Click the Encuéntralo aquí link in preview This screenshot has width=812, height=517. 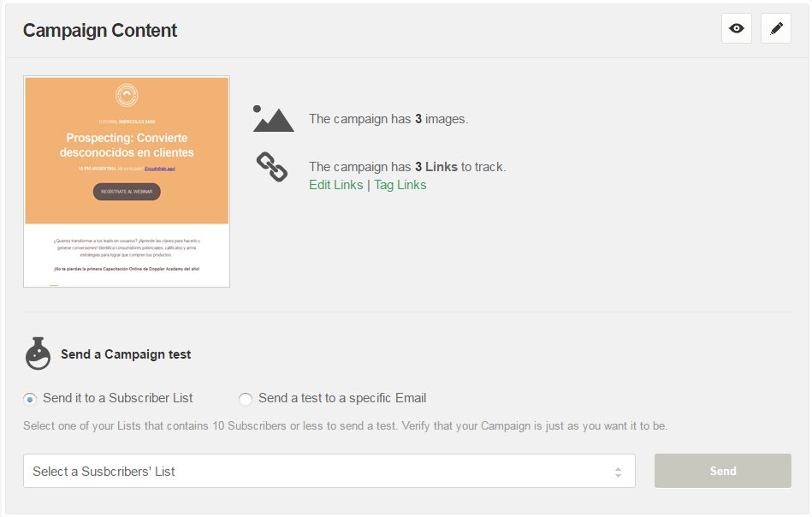point(160,169)
